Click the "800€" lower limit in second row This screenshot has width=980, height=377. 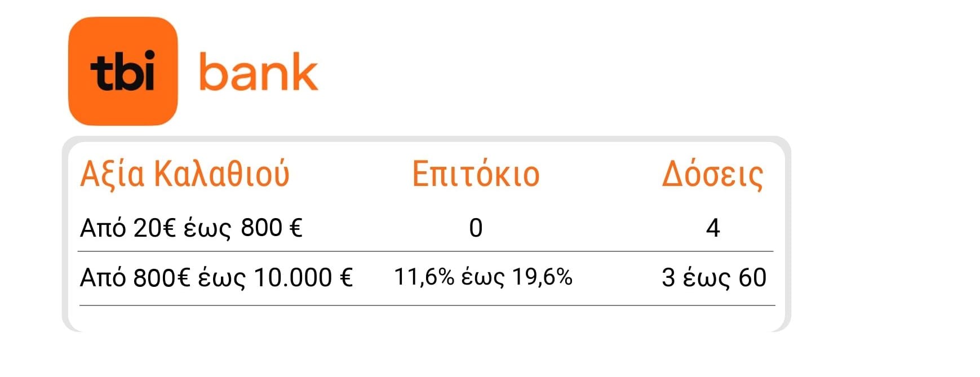tap(162, 278)
